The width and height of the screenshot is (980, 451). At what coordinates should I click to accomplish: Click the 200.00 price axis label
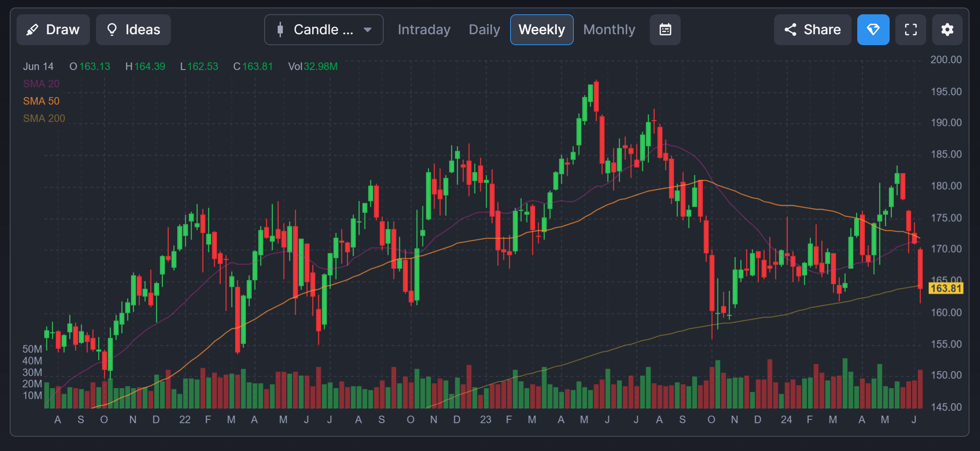pos(946,60)
